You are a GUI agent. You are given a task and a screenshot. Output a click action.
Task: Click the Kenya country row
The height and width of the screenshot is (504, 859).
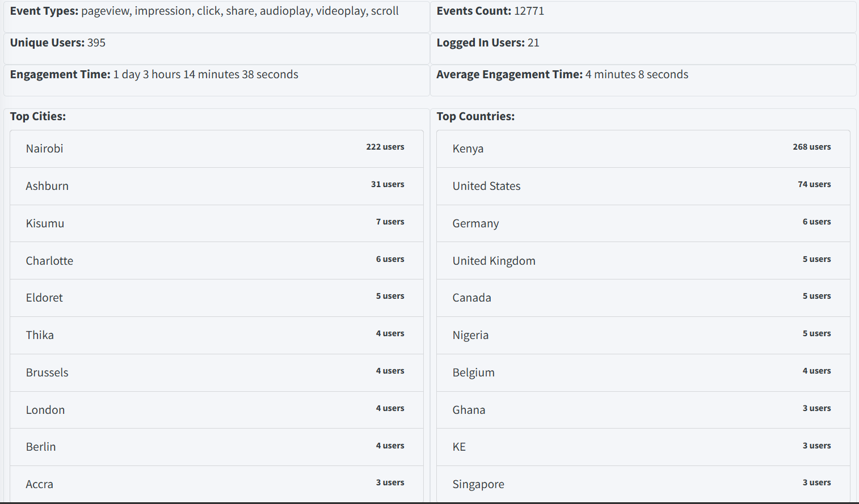pyautogui.click(x=643, y=149)
